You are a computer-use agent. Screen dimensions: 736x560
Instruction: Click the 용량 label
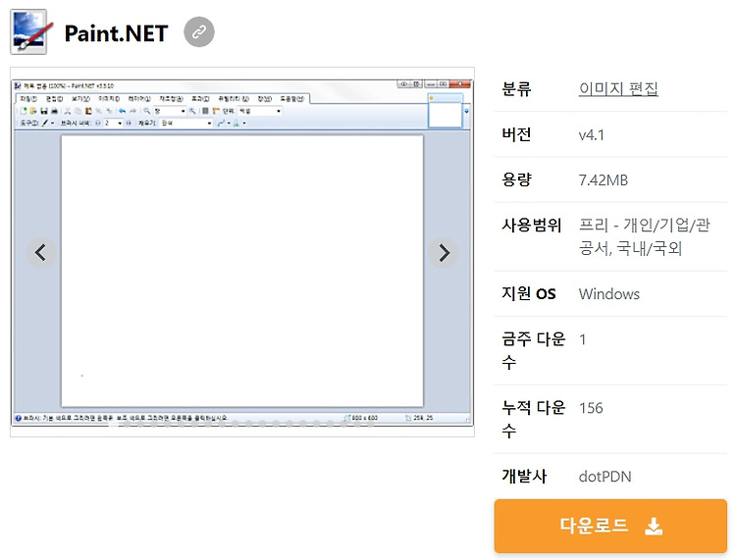516,179
